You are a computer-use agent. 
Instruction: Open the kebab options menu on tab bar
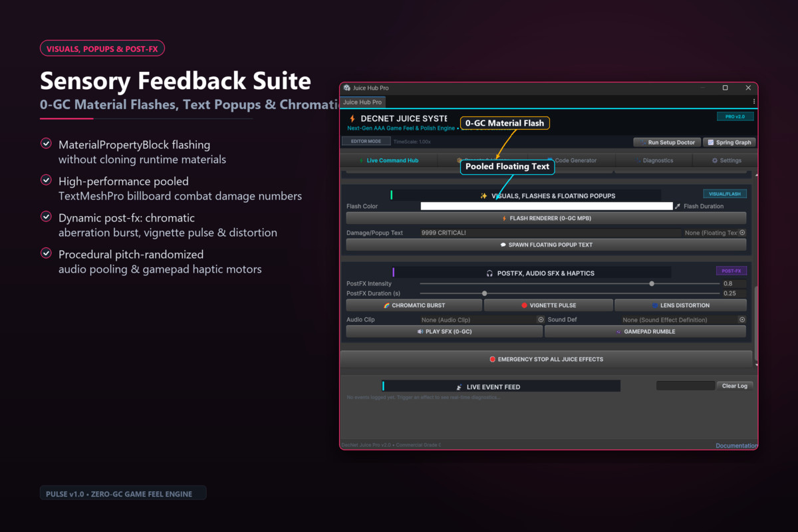tap(753, 102)
